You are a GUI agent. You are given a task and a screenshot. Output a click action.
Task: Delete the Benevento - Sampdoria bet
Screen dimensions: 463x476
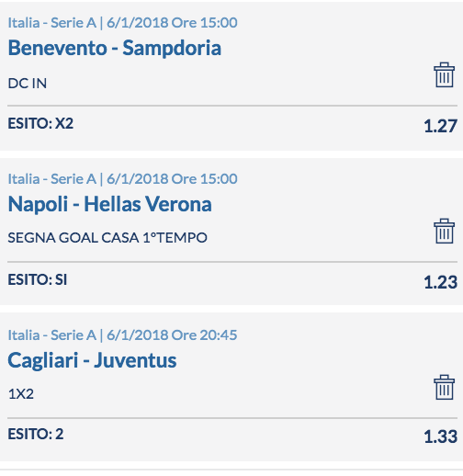(444, 75)
